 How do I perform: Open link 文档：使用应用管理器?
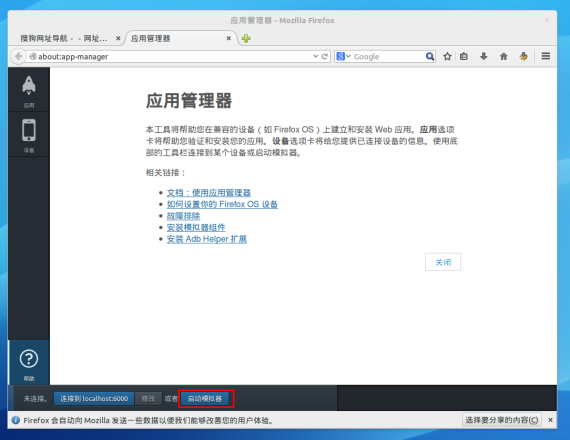(x=209, y=192)
